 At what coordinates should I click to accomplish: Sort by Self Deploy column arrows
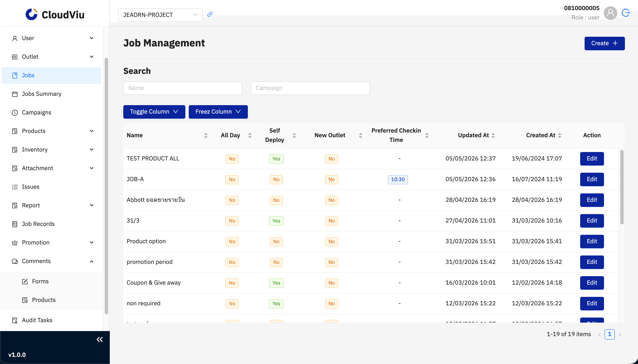tap(294, 136)
